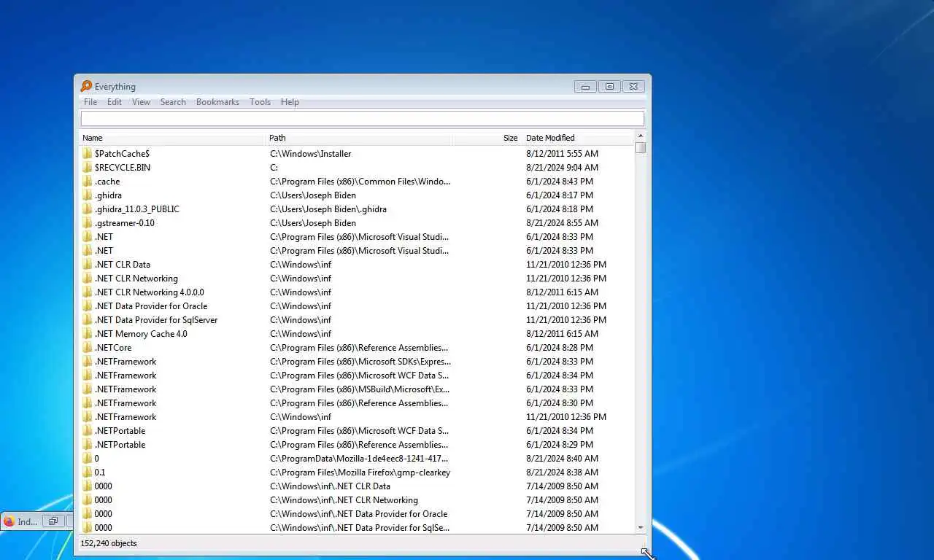Select folder icon for .NET Data Provider for Oracle

pos(87,306)
